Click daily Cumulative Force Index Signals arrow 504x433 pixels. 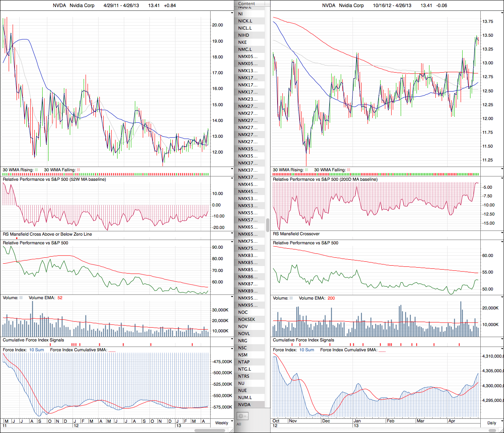pyautogui.click(x=502, y=340)
